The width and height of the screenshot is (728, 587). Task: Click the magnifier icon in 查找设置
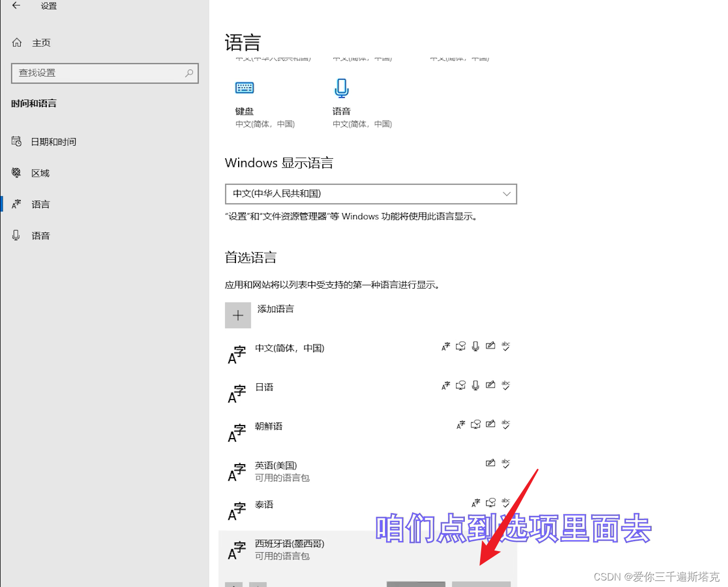[x=189, y=73]
